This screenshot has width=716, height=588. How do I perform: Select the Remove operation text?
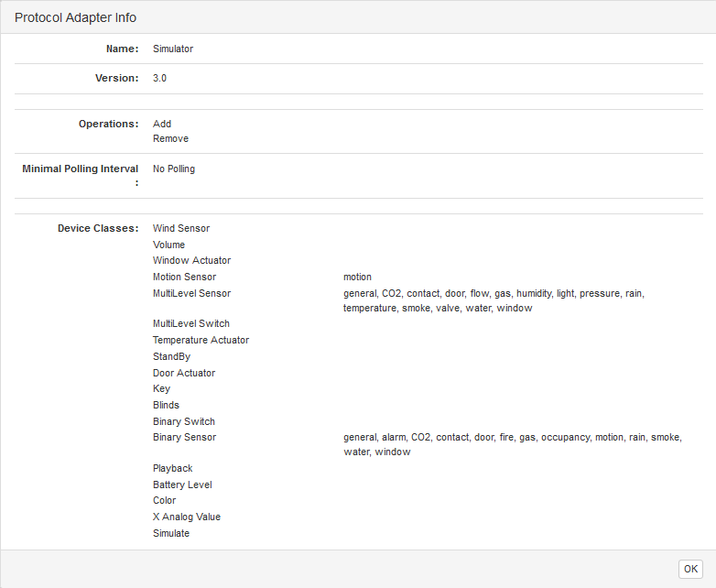(x=170, y=138)
